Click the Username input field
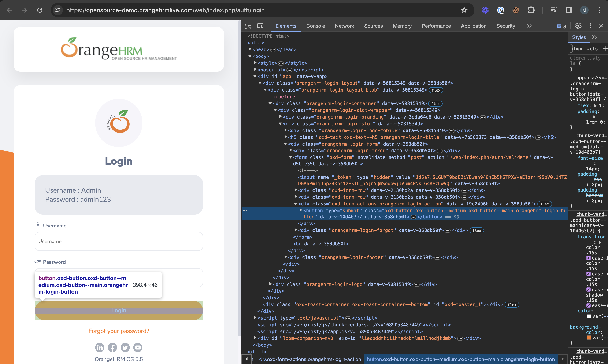The width and height of the screenshot is (608, 364). 119,241
